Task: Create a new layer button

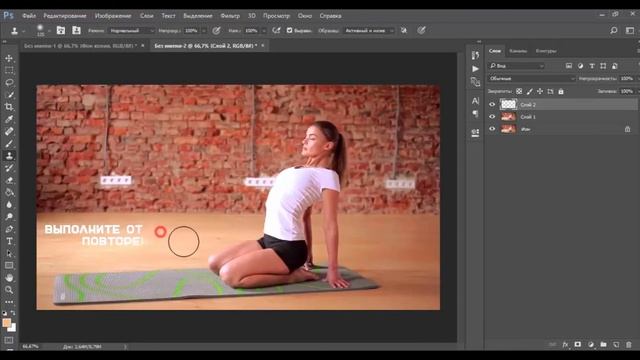Action: coord(616,344)
